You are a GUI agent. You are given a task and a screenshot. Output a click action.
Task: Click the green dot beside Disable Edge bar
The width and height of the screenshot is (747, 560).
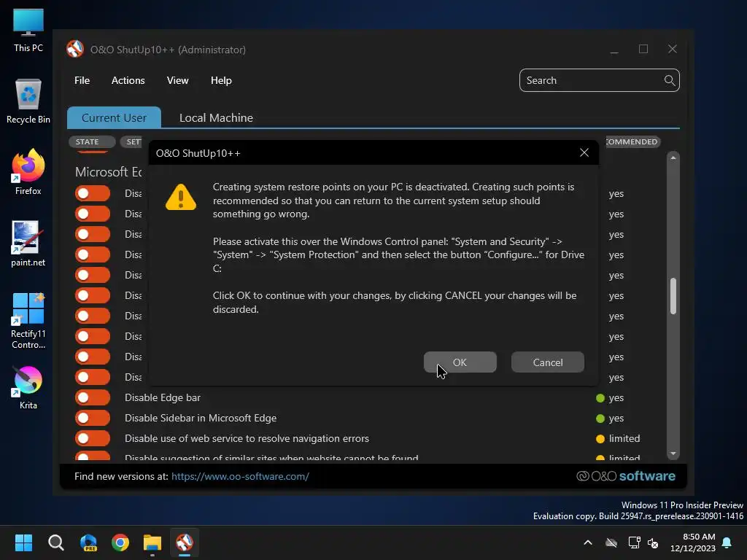tap(600, 398)
